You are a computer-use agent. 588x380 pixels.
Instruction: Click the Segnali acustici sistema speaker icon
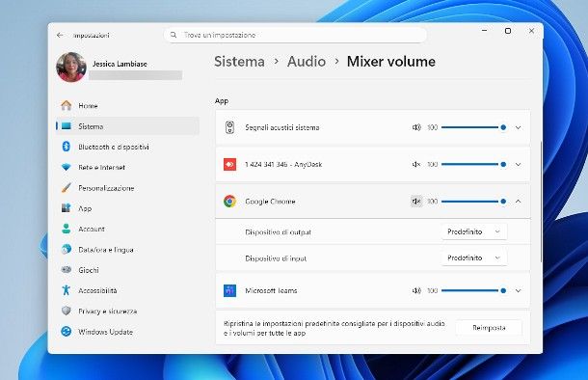[x=229, y=127]
